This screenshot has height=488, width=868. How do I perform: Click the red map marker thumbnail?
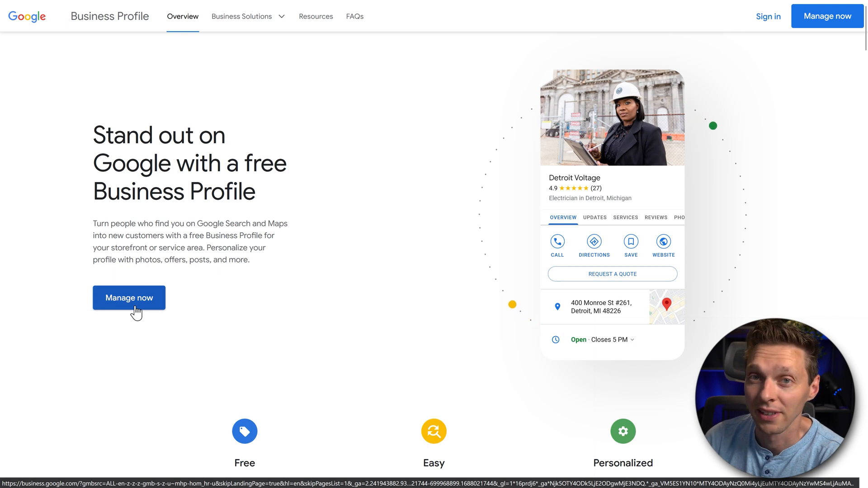coord(667,307)
